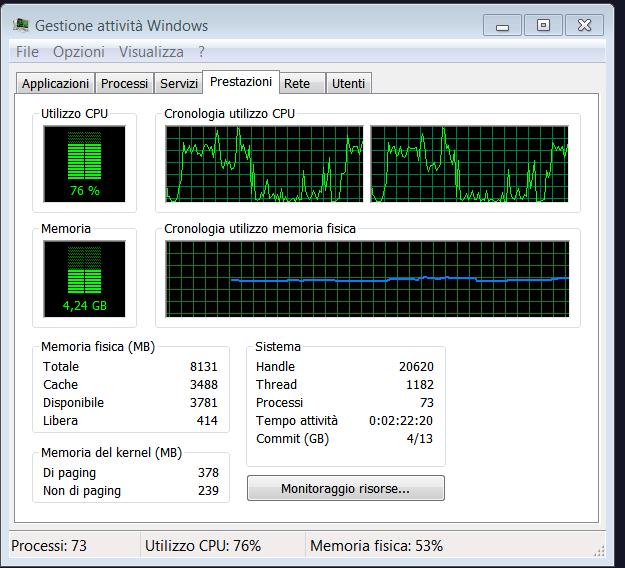Open the File menu
Screen dimensions: 625x568
coord(27,52)
